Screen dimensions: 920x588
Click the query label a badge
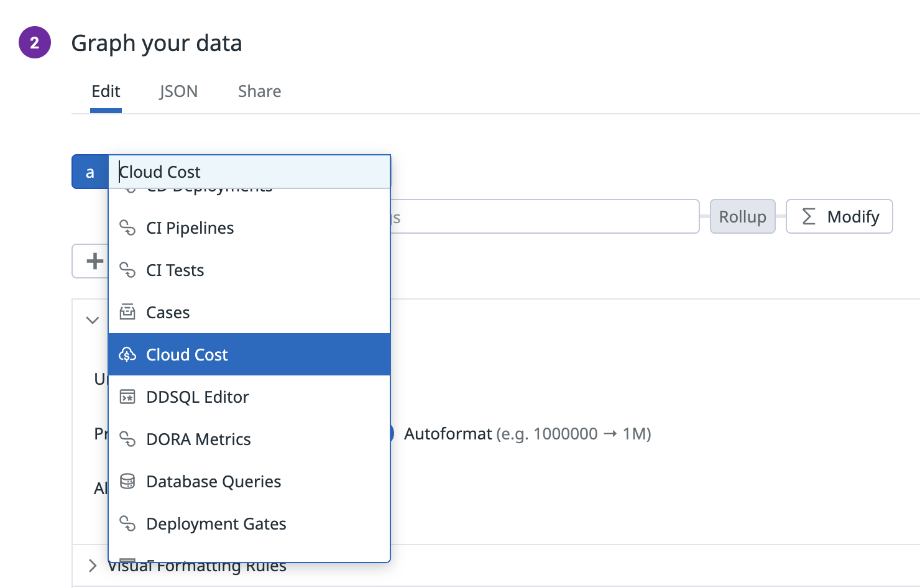coord(90,172)
